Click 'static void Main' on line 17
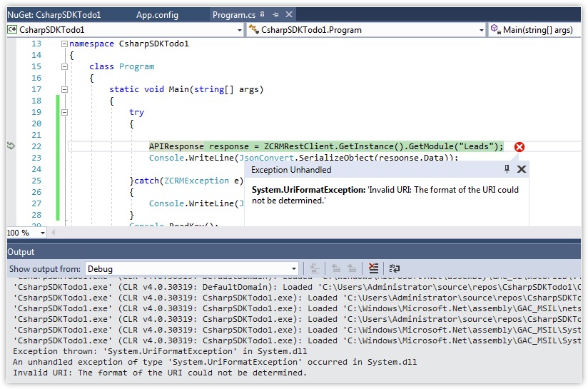The image size is (588, 389). pos(149,89)
